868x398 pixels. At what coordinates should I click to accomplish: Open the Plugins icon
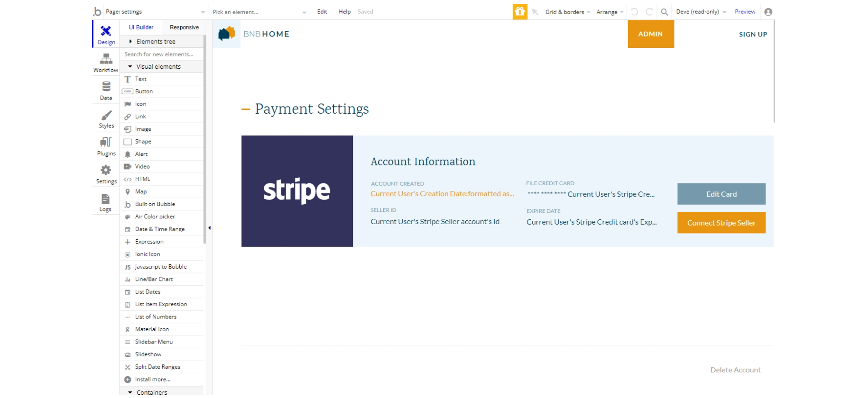pyautogui.click(x=106, y=142)
